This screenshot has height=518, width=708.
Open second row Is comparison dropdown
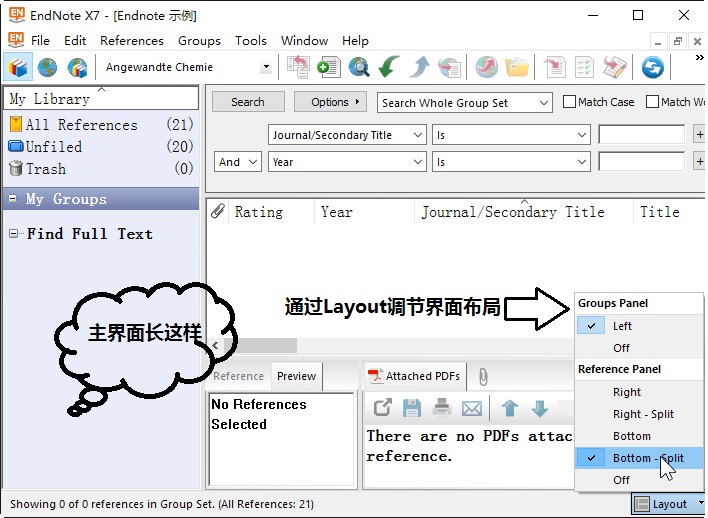click(511, 162)
